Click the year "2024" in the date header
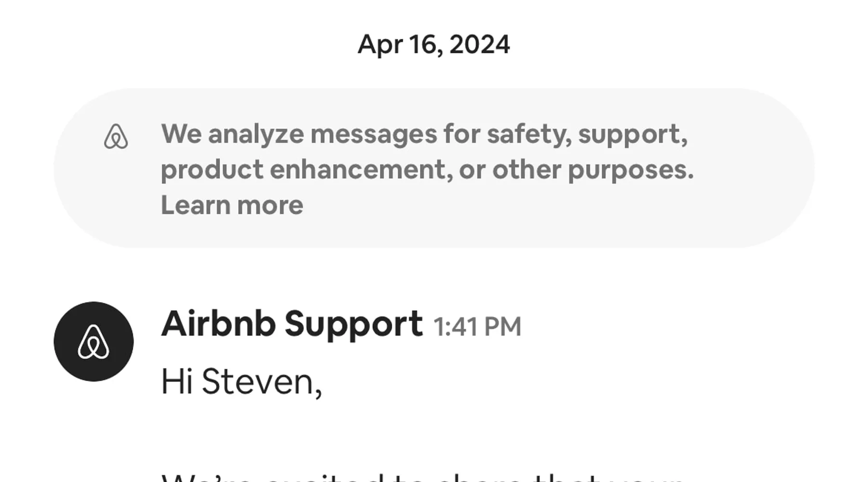This screenshot has width=868, height=482. tap(479, 44)
